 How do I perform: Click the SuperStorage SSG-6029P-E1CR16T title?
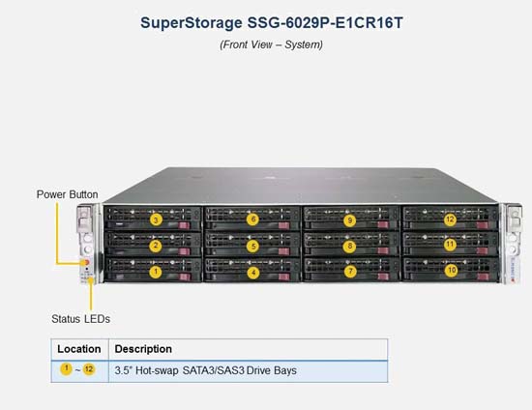tap(272, 23)
